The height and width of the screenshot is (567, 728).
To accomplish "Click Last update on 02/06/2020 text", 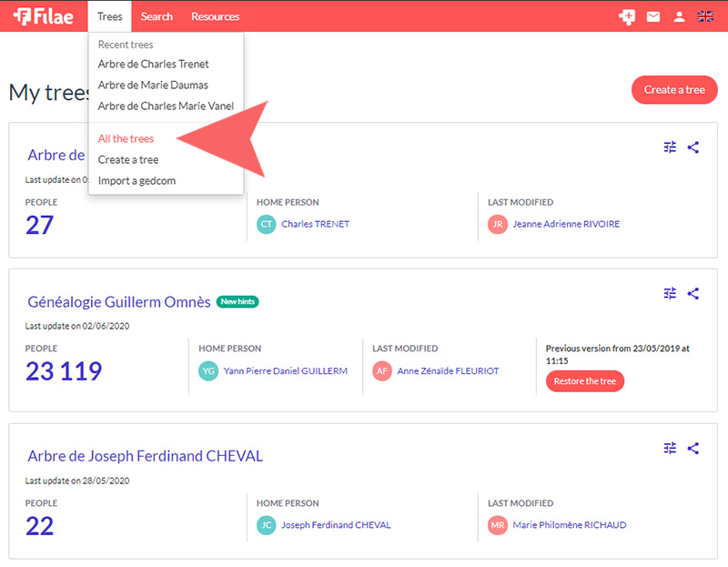I will 77,326.
